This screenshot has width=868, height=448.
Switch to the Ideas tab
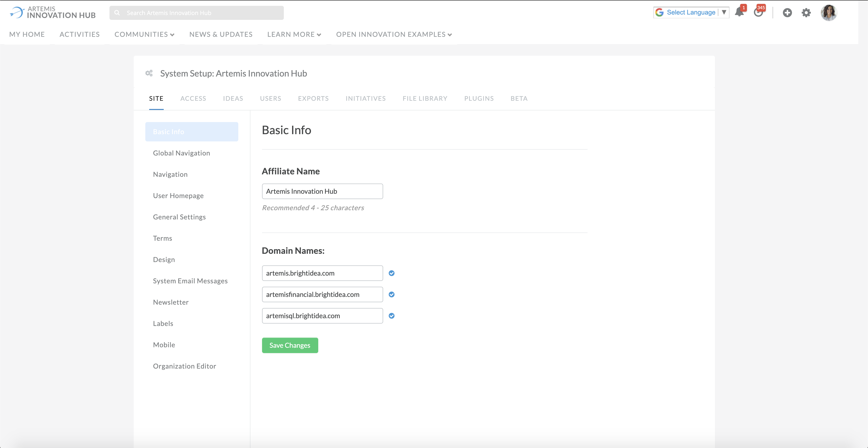click(x=233, y=98)
